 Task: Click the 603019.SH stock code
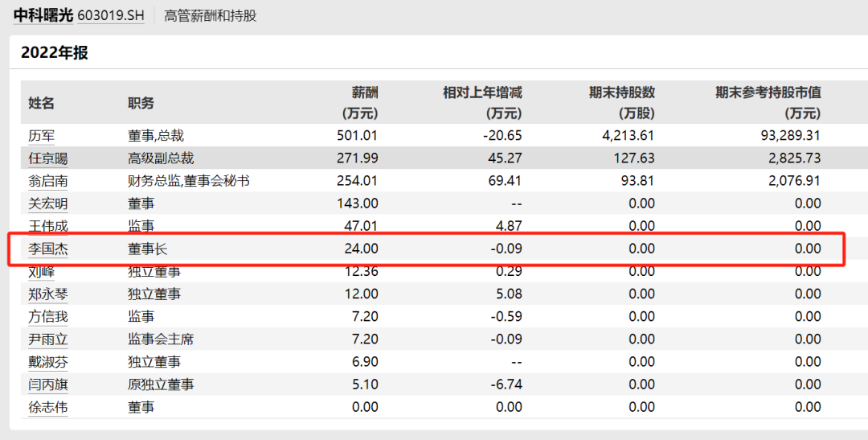point(110,15)
